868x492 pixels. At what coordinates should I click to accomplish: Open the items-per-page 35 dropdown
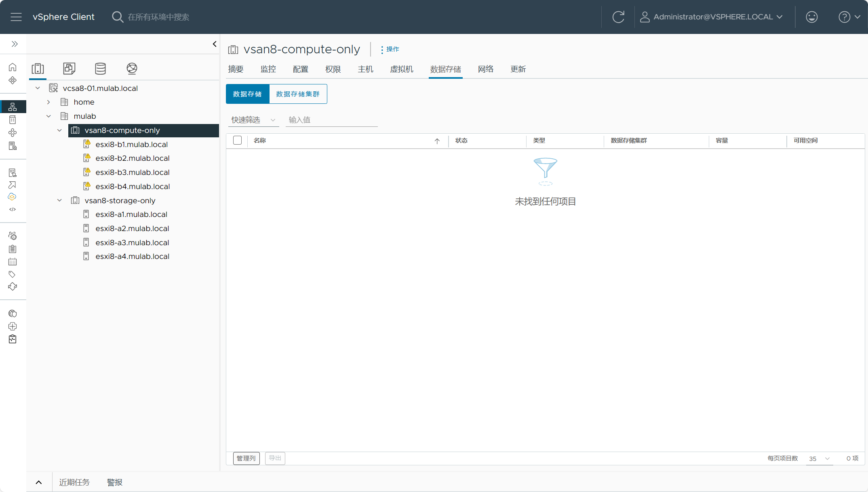820,458
